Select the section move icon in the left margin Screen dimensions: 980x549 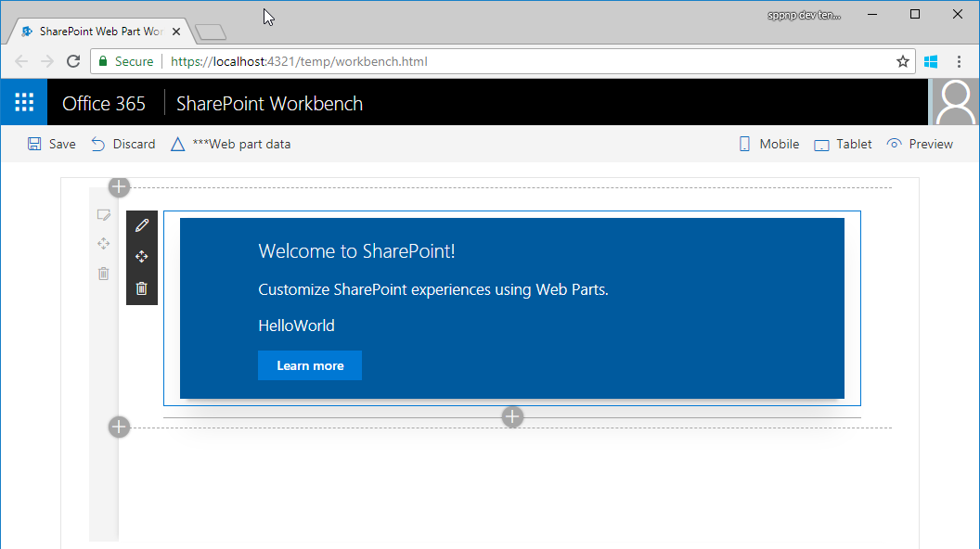coord(104,244)
